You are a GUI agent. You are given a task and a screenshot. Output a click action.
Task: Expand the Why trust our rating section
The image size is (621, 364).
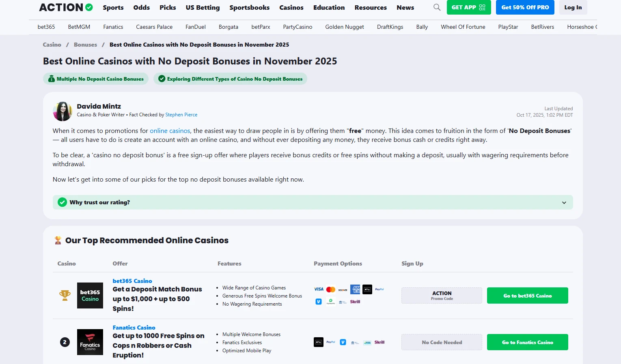[x=564, y=202]
